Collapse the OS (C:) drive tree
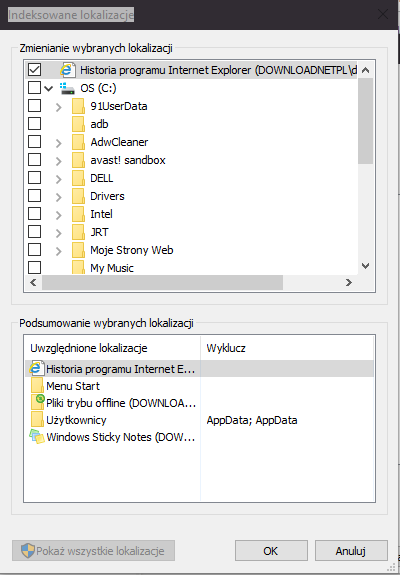Screen dimensions: 400x575 tap(49, 88)
